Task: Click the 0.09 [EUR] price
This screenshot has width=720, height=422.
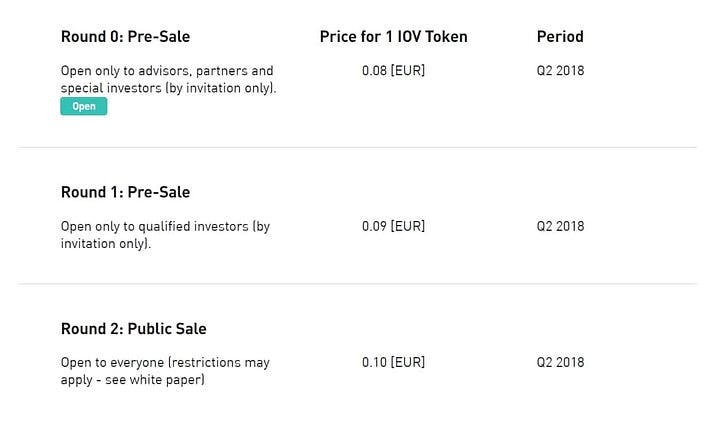Action: (x=394, y=226)
